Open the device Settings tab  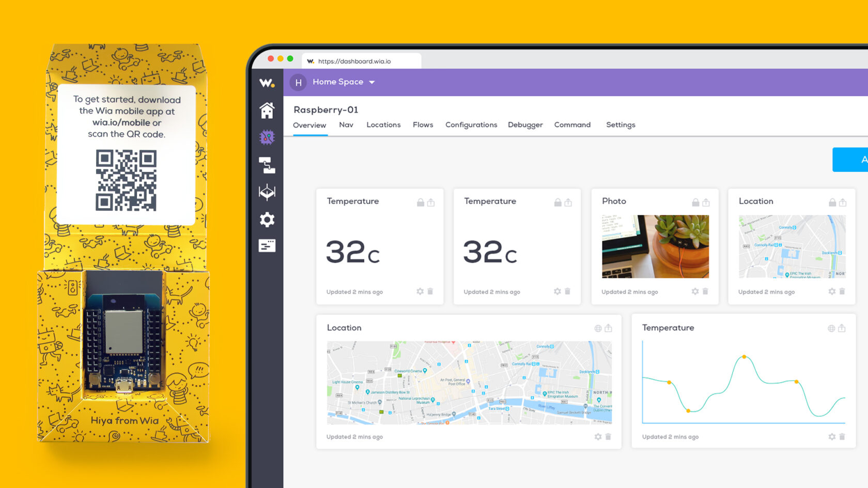point(621,125)
